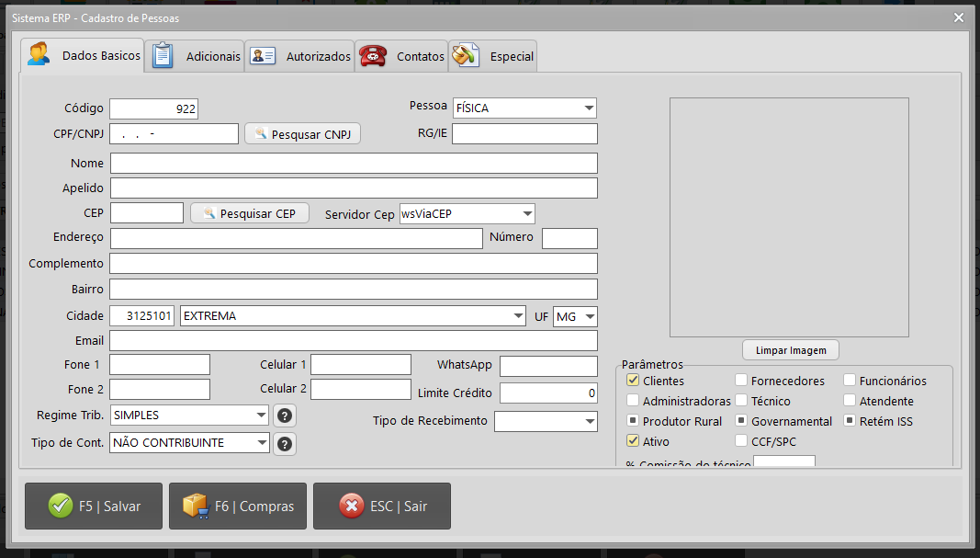
Task: Enable the Fornecedores checkbox
Action: [x=741, y=381]
